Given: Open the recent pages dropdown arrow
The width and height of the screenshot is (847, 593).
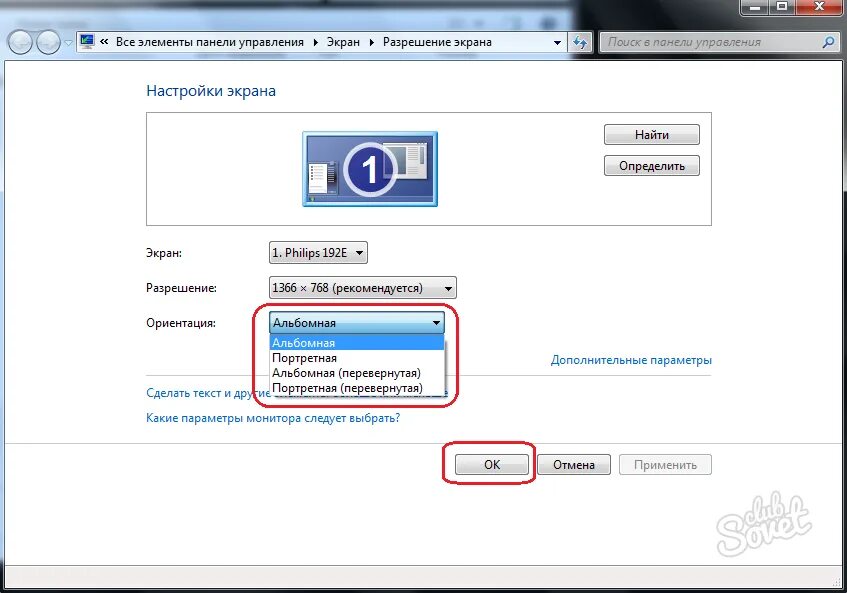Looking at the screenshot, I should pos(68,43).
